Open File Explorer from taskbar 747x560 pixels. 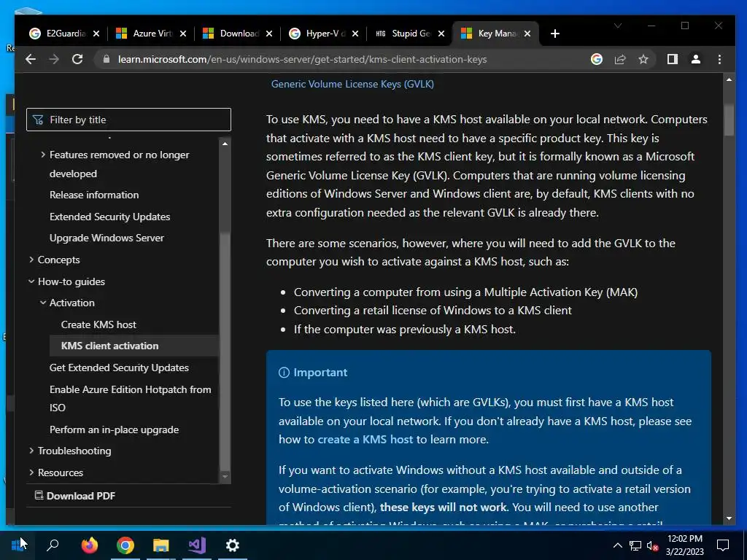coord(161,545)
